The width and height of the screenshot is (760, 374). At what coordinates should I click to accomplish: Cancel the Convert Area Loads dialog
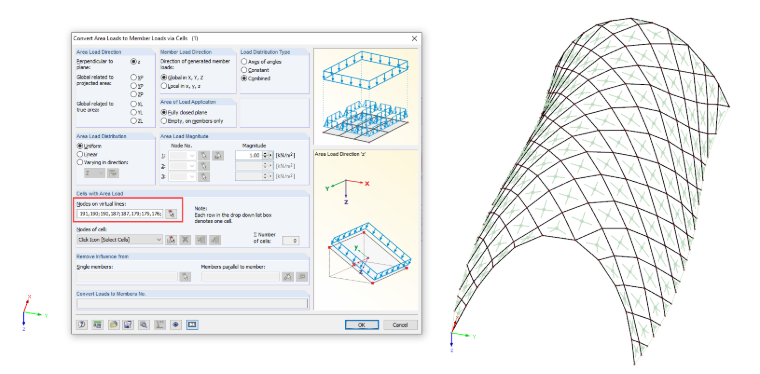(400, 325)
